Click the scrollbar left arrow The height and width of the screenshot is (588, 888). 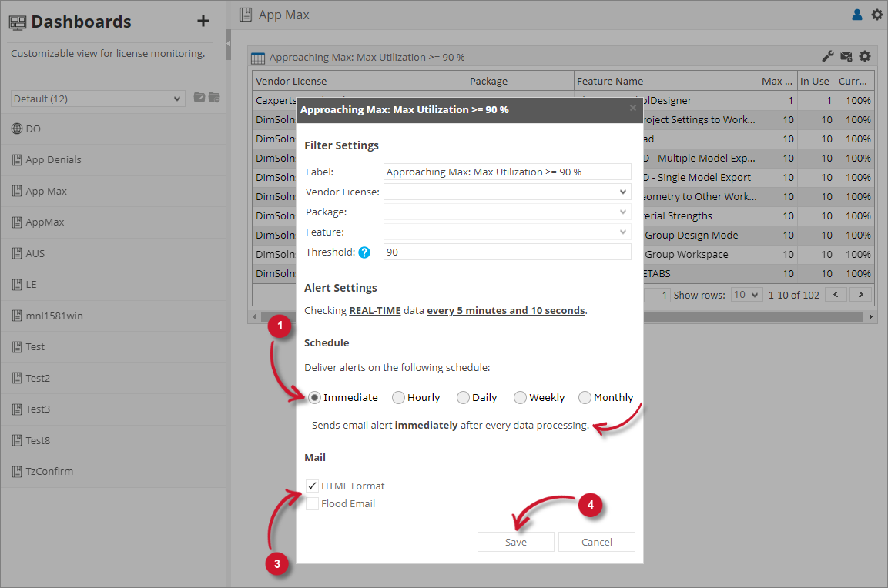254,317
